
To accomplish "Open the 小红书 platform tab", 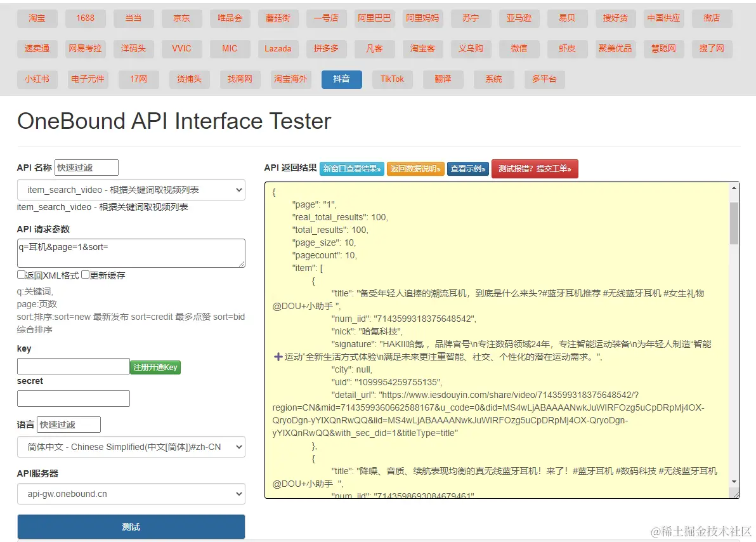I will coord(37,79).
